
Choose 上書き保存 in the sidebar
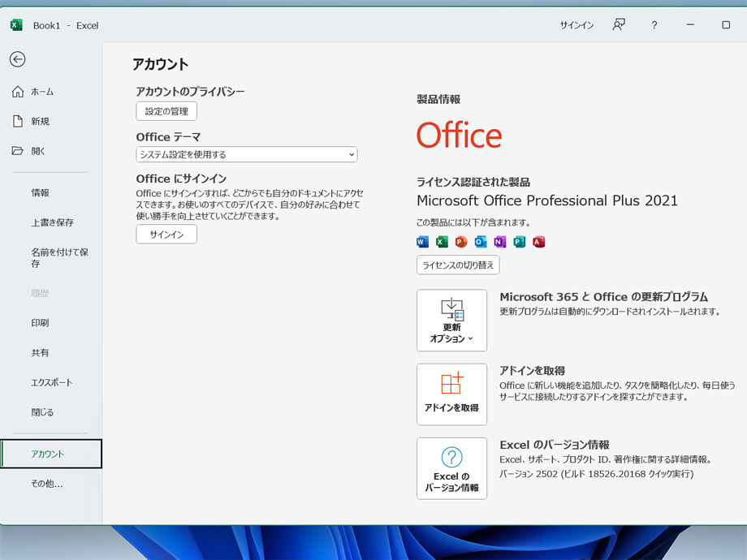tap(51, 222)
